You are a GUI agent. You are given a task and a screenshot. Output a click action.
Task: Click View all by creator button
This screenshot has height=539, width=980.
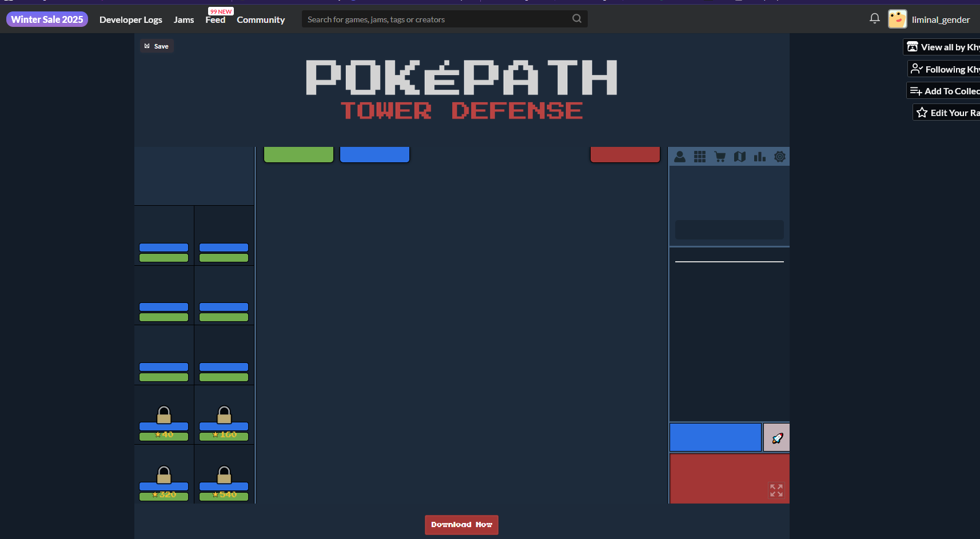[x=942, y=47]
